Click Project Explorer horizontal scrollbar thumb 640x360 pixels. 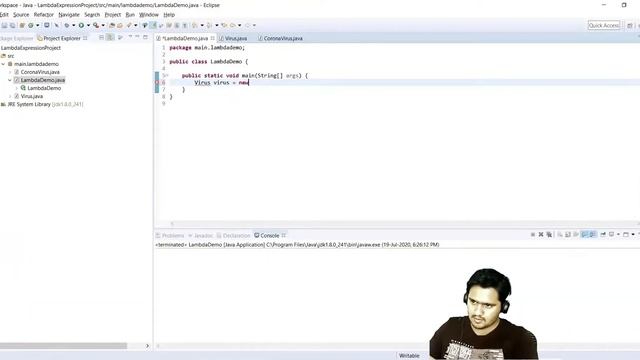pos(63,346)
